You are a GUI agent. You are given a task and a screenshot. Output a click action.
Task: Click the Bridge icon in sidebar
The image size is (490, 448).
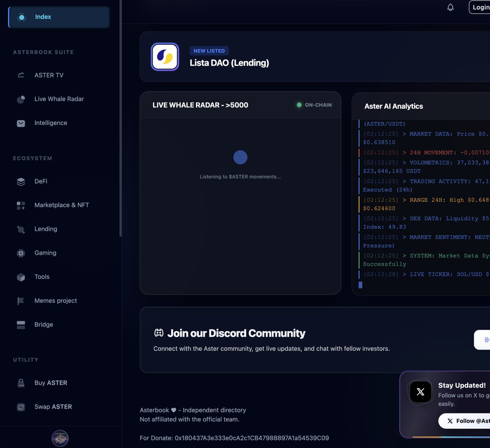[x=21, y=325]
